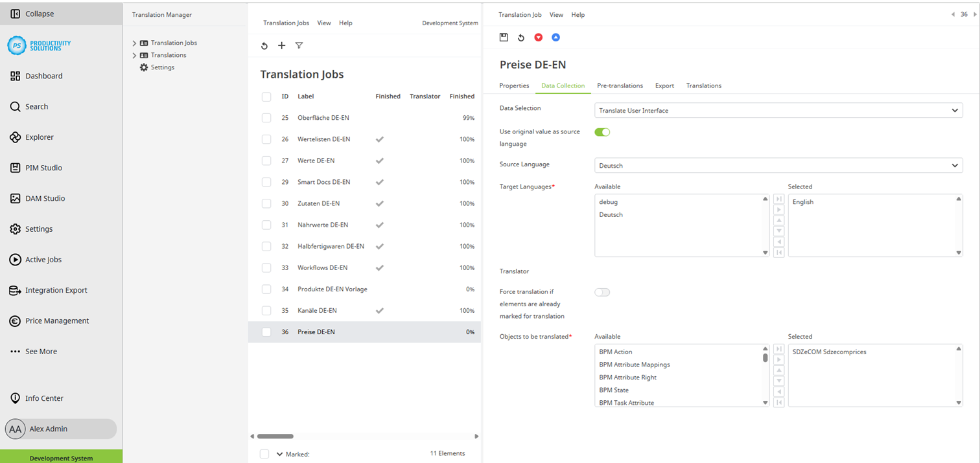The image size is (980, 463).
Task: Refresh the translation job details
Action: click(x=521, y=37)
